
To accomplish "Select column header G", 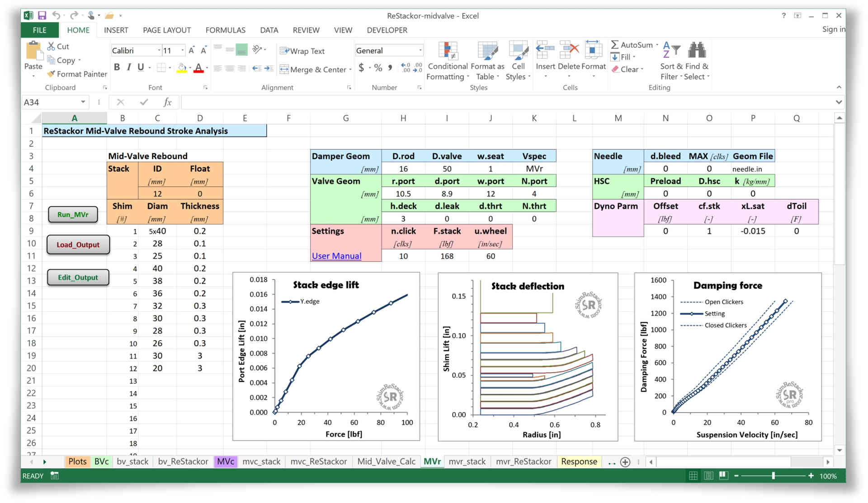I will 345,118.
